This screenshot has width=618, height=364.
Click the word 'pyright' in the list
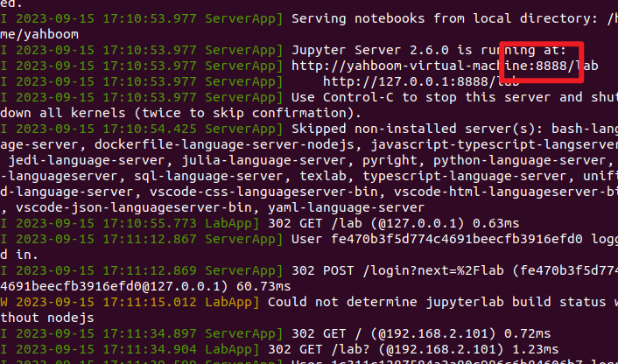390,160
